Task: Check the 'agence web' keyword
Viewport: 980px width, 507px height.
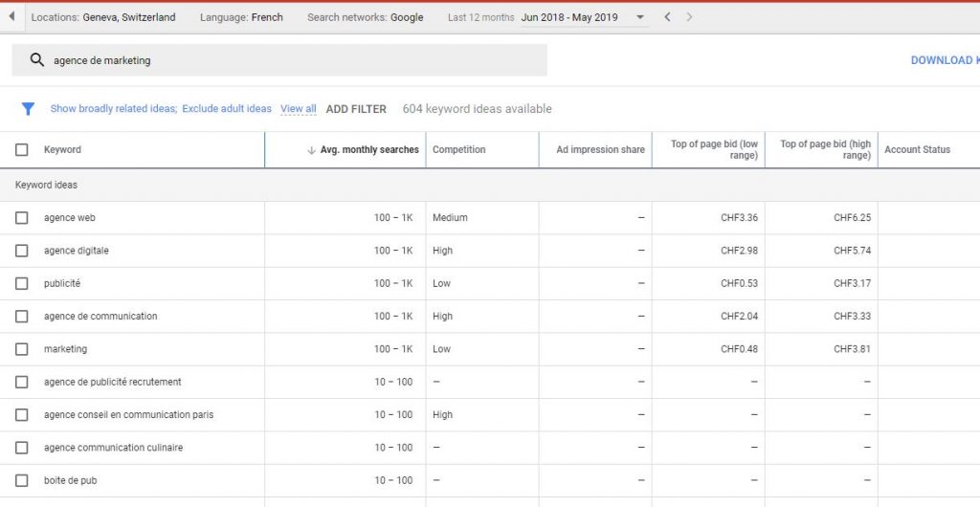Action: (x=22, y=218)
